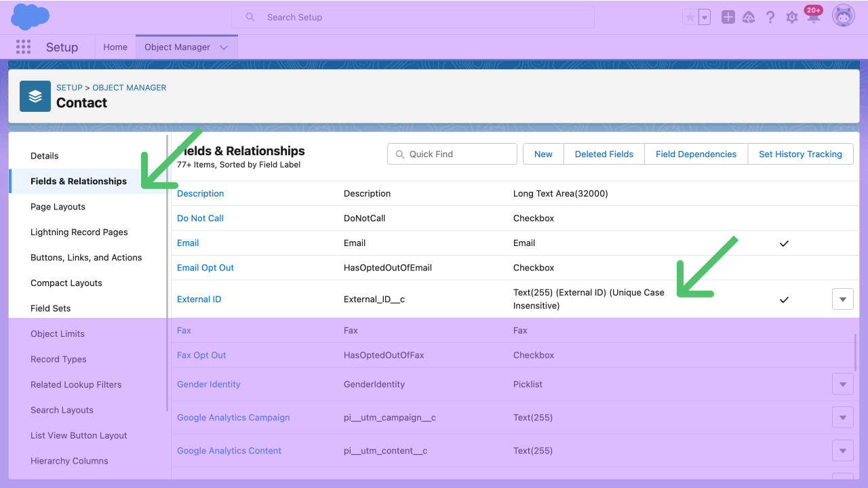
Task: Click the GenderIdentity API name text
Action: tap(374, 384)
